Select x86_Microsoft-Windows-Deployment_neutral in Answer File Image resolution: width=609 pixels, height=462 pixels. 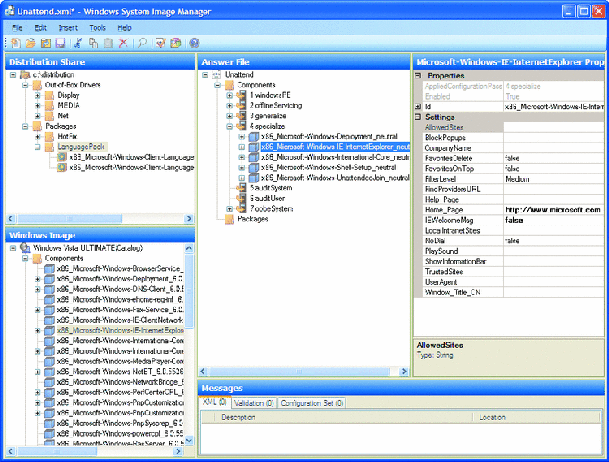pyautogui.click(x=329, y=136)
